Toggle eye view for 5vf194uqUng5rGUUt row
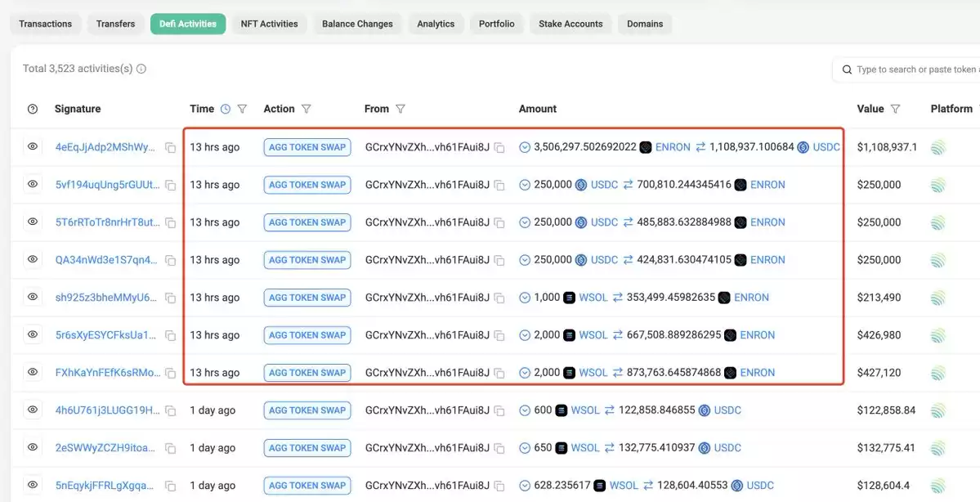This screenshot has width=980, height=502. pos(33,184)
